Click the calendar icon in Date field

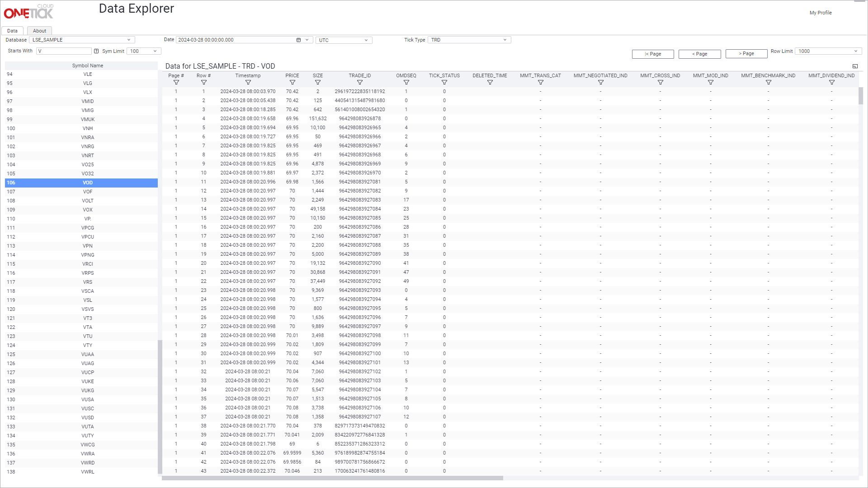coord(298,40)
